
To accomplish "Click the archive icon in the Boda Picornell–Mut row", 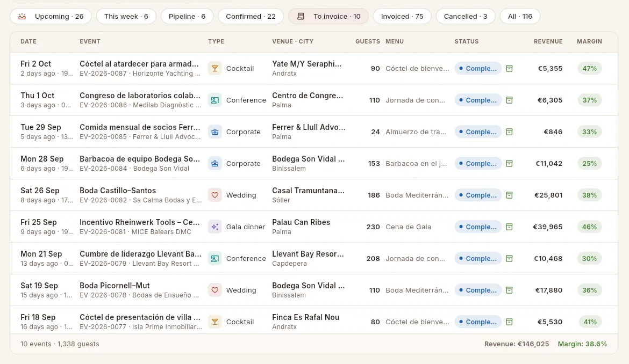I will [509, 290].
